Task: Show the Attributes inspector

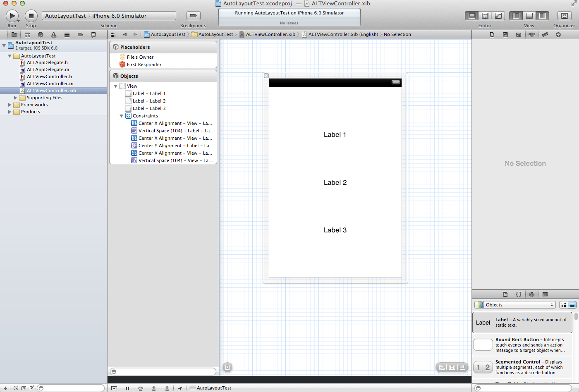Action: click(x=532, y=35)
